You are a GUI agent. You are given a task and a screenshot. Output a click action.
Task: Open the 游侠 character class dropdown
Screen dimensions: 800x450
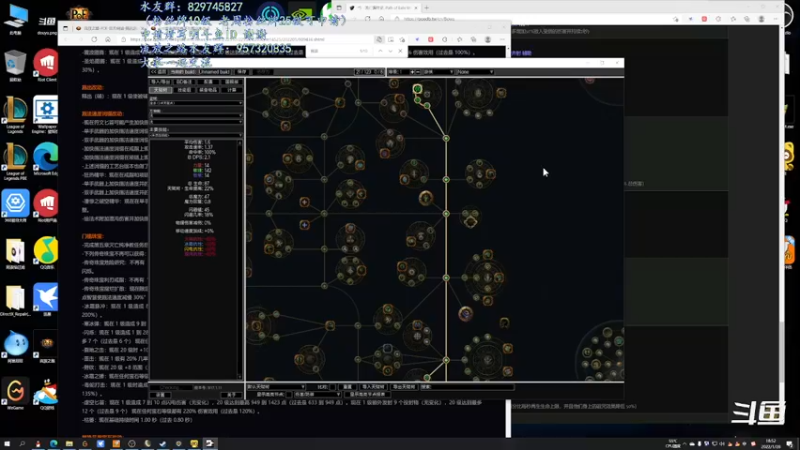[x=438, y=72]
